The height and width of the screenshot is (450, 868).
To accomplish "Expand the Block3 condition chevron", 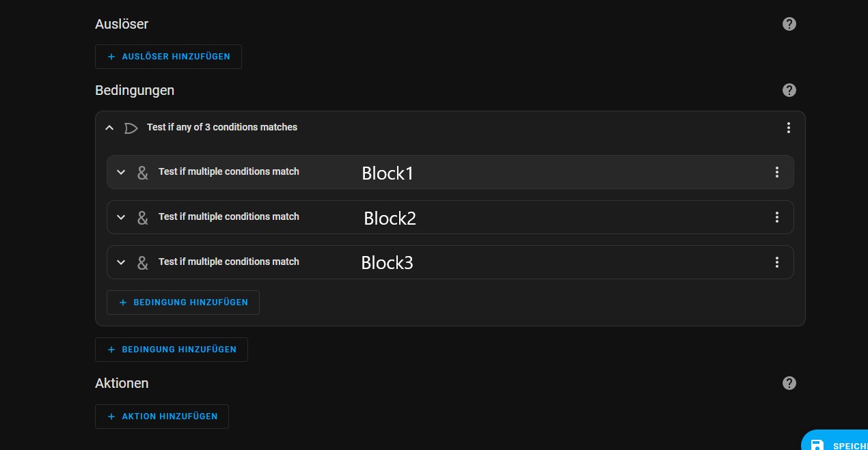I will [x=121, y=262].
